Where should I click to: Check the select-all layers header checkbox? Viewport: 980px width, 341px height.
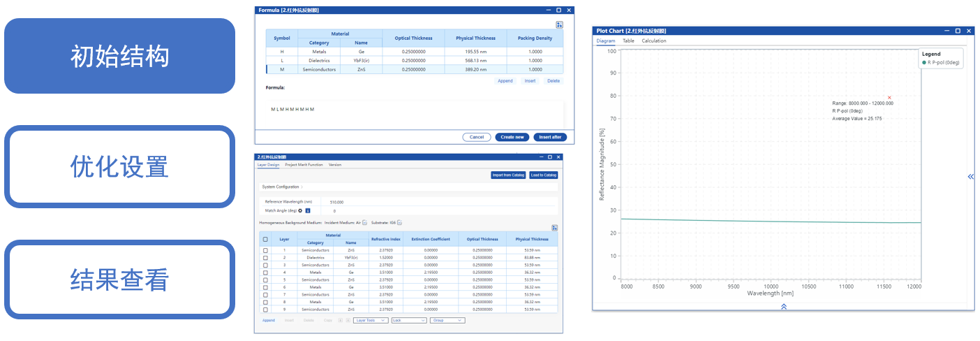[265, 239]
